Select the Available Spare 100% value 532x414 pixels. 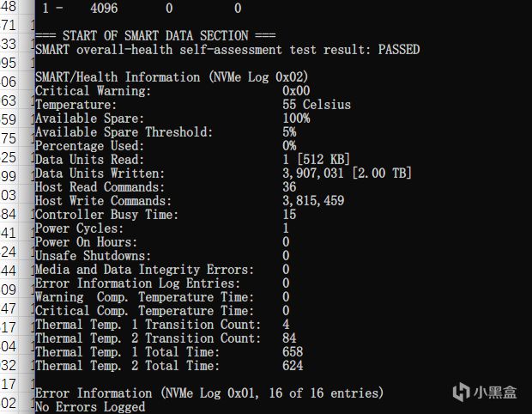[x=296, y=119]
